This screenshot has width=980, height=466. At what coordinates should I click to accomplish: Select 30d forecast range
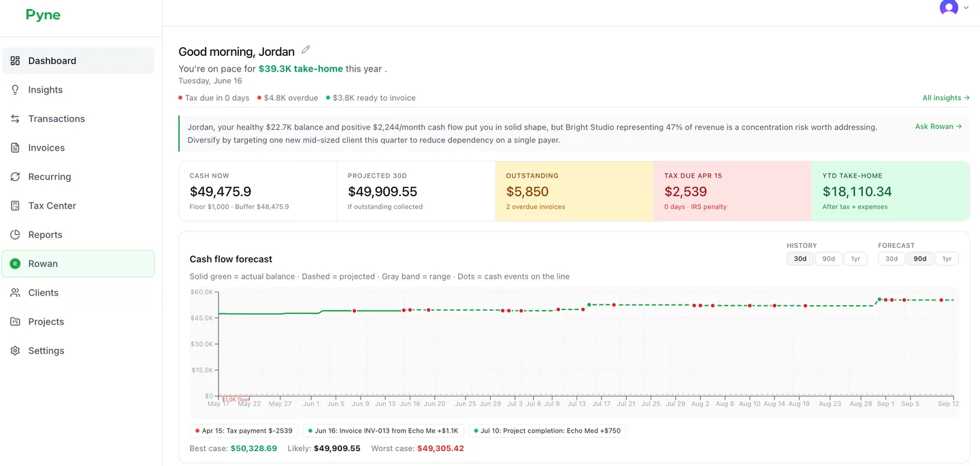(891, 259)
